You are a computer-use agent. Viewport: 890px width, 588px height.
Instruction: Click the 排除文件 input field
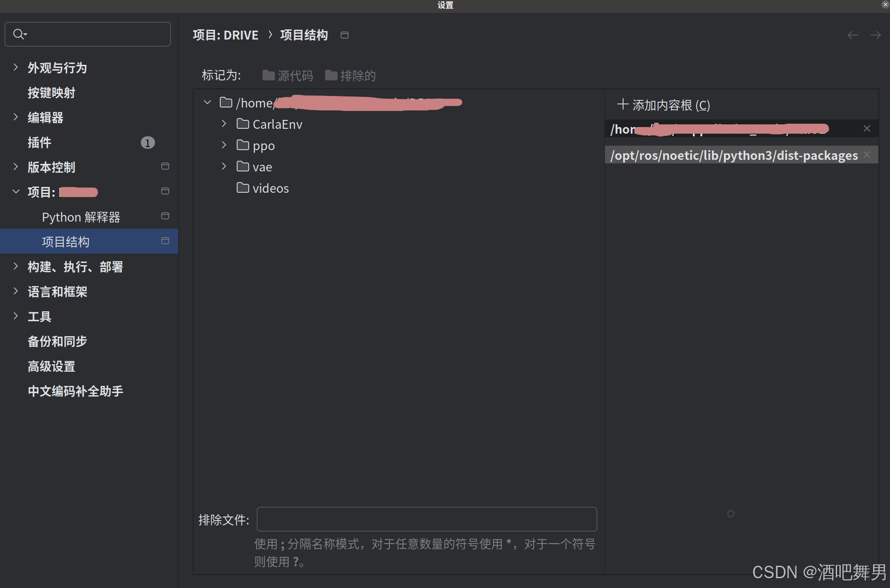click(x=426, y=519)
